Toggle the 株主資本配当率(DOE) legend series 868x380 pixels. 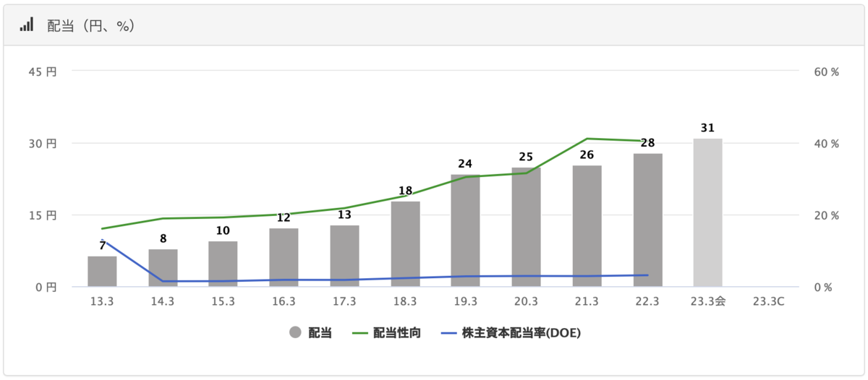tap(511, 332)
